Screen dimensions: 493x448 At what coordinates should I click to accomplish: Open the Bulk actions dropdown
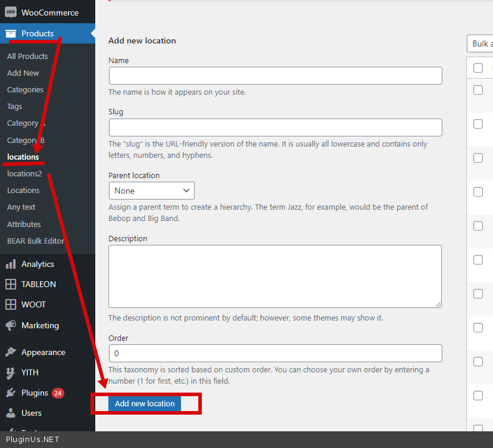480,43
